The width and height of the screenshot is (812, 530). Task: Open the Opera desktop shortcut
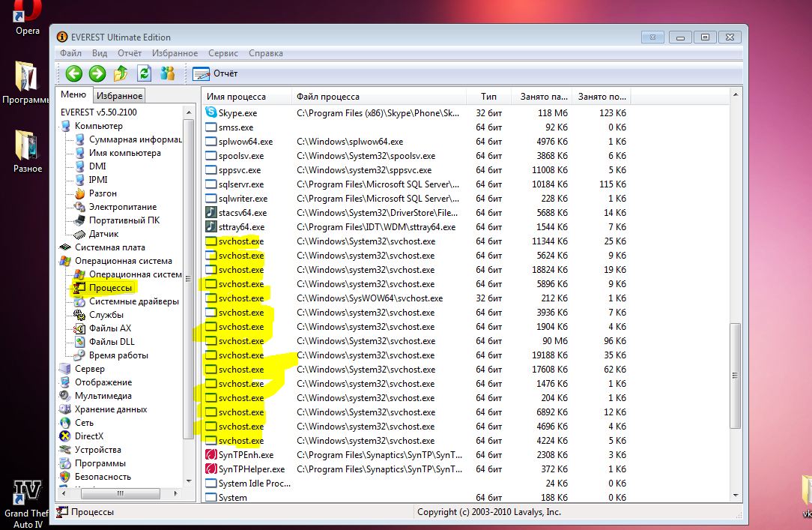coord(28,16)
